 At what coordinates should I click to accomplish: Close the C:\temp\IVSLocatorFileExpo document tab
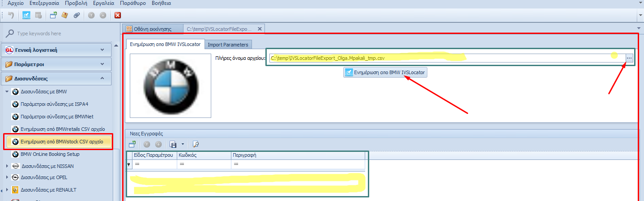[258, 29]
